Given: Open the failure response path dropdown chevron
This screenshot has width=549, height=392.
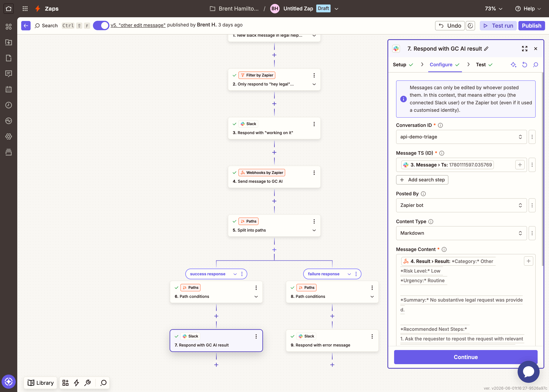Looking at the screenshot, I should click(349, 274).
